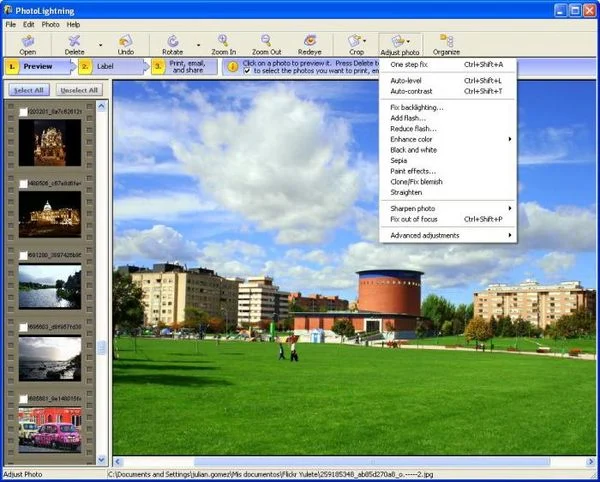This screenshot has width=600, height=482.
Task: Zoom In using the magnifier icon
Action: coord(224,41)
